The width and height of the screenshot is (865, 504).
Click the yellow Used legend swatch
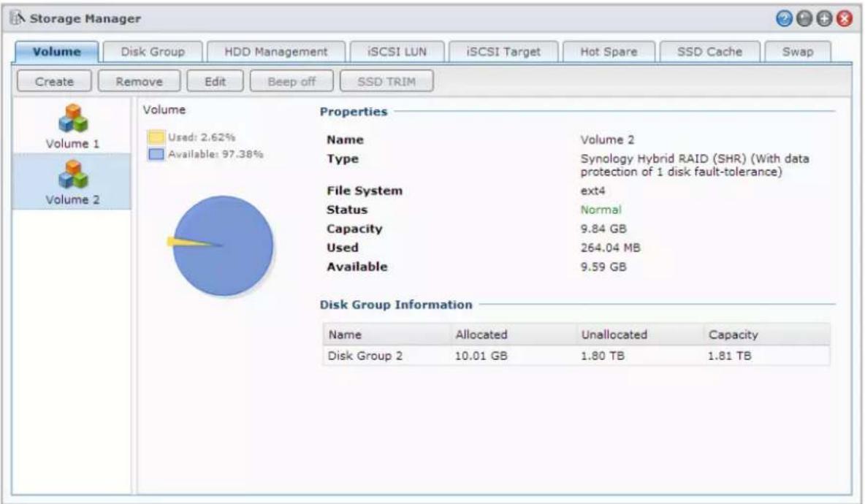(x=156, y=137)
